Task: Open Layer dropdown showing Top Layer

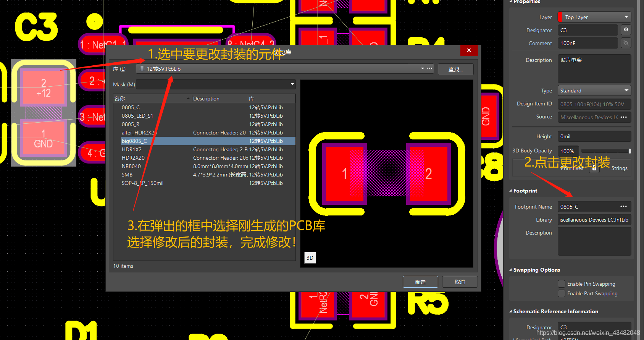Action: point(594,17)
